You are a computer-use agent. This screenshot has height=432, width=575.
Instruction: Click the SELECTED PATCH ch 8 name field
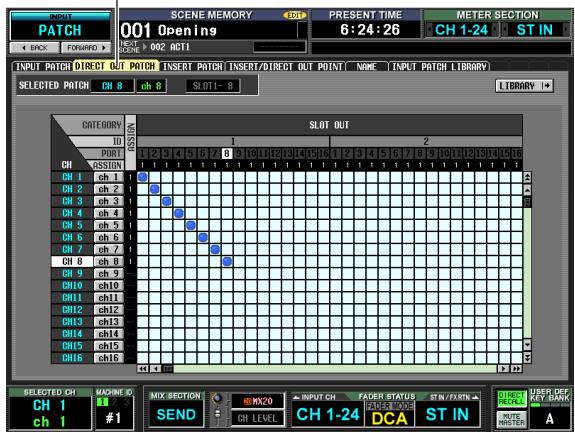coord(151,86)
